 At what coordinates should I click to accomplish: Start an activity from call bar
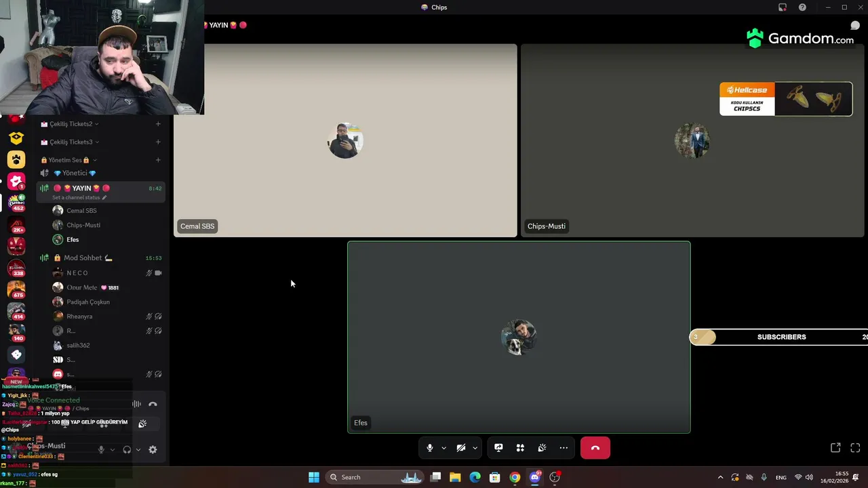[x=520, y=448]
